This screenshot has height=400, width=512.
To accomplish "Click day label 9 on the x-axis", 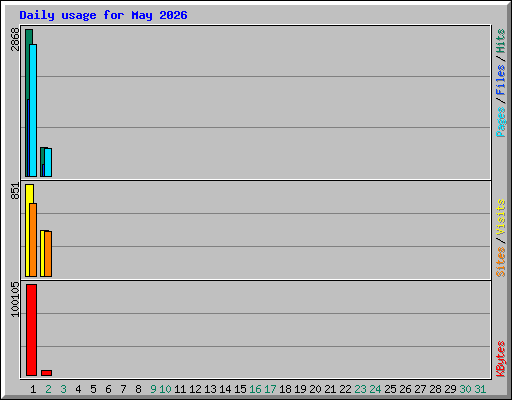I will coord(153,389).
